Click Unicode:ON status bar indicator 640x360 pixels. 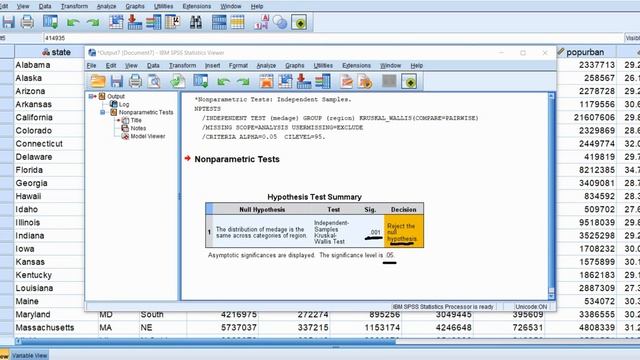(531, 307)
